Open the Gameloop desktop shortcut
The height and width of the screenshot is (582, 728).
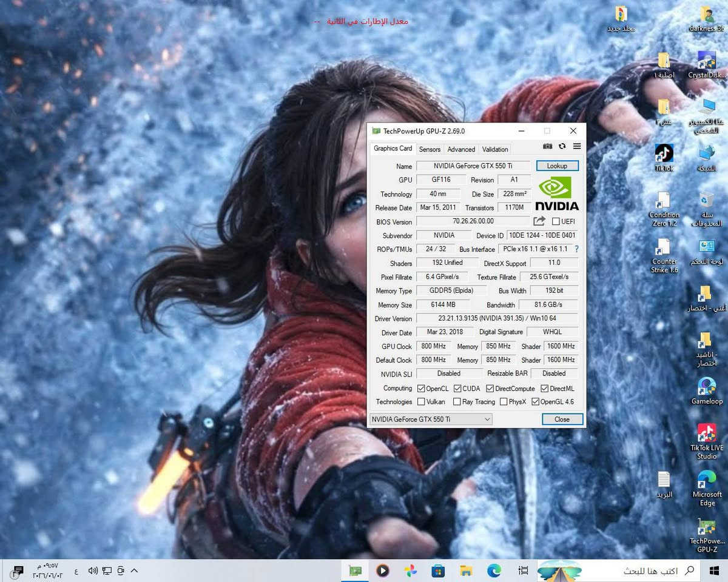click(x=707, y=391)
